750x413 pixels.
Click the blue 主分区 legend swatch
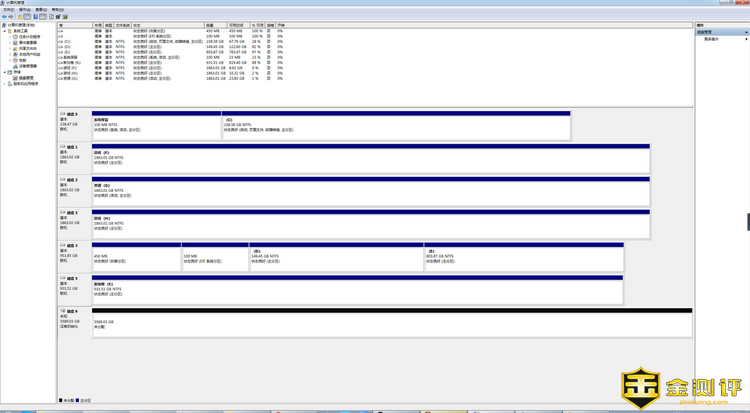pos(76,401)
